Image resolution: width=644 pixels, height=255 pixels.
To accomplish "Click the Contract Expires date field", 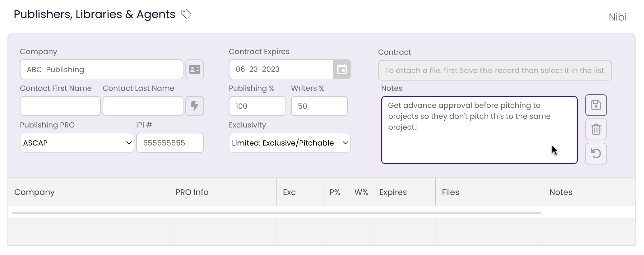I will click(281, 69).
